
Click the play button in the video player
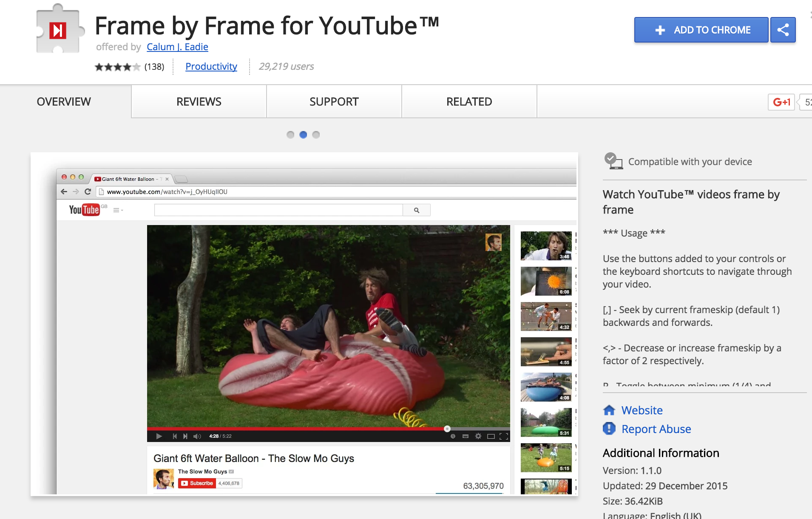tap(159, 436)
